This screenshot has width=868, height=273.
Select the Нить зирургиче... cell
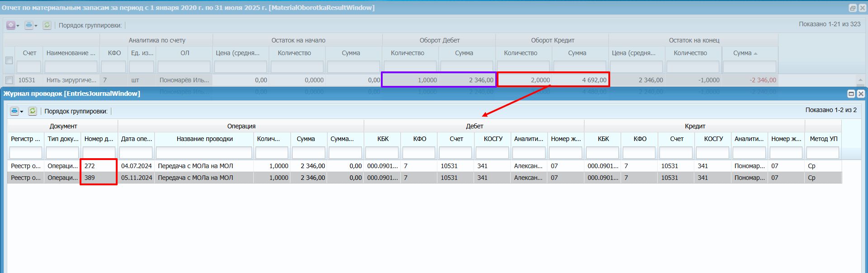(x=71, y=80)
